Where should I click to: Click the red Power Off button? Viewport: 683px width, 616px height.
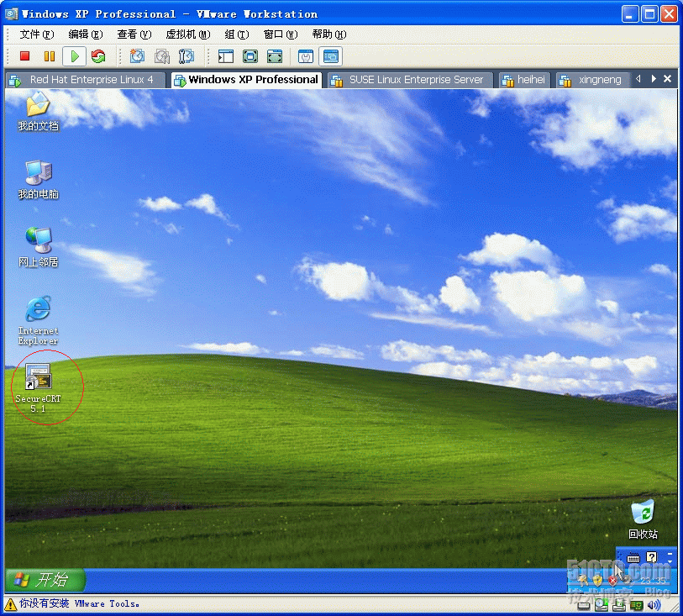[x=25, y=56]
